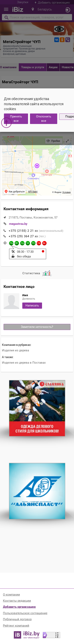Open the Славянка school clothes banner

point(37,408)
